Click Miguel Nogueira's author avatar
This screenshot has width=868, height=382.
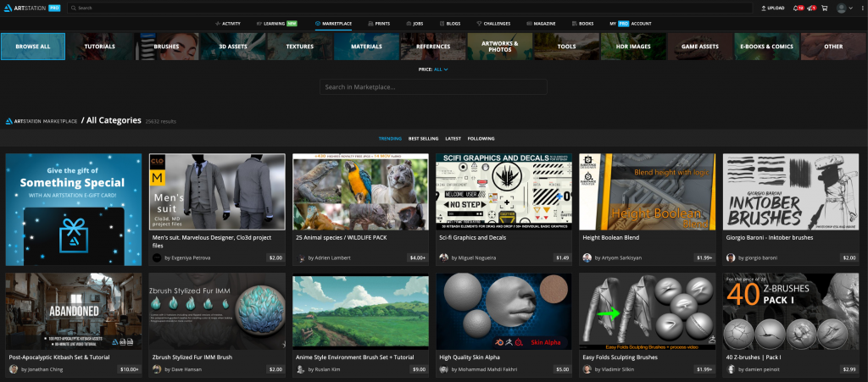[x=443, y=257]
